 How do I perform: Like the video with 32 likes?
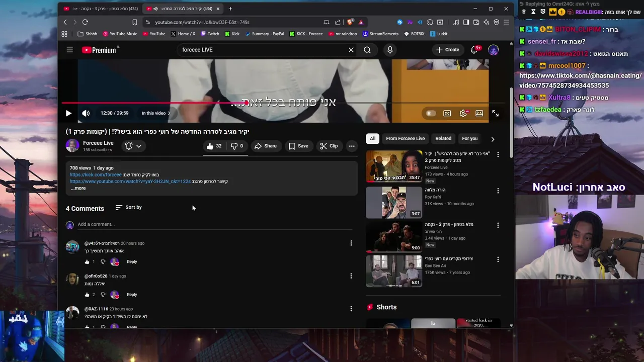pyautogui.click(x=214, y=146)
